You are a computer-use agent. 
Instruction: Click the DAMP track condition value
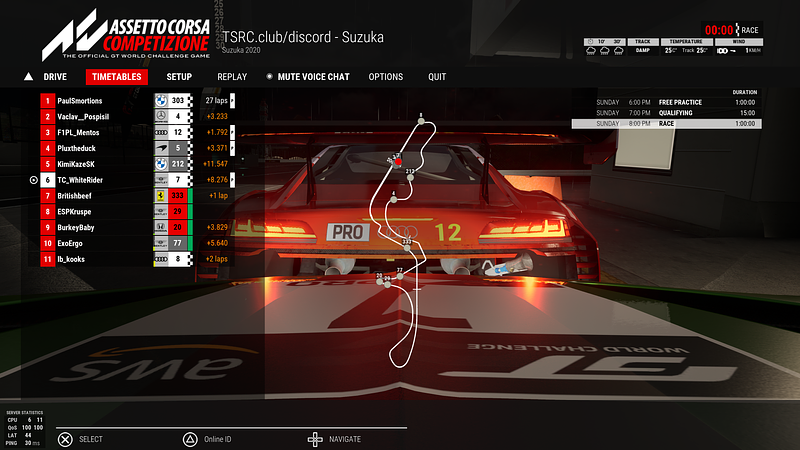pyautogui.click(x=643, y=51)
